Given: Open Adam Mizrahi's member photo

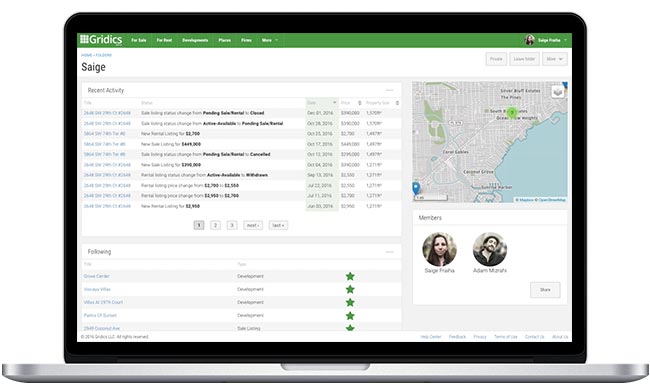Looking at the screenshot, I should [x=490, y=249].
